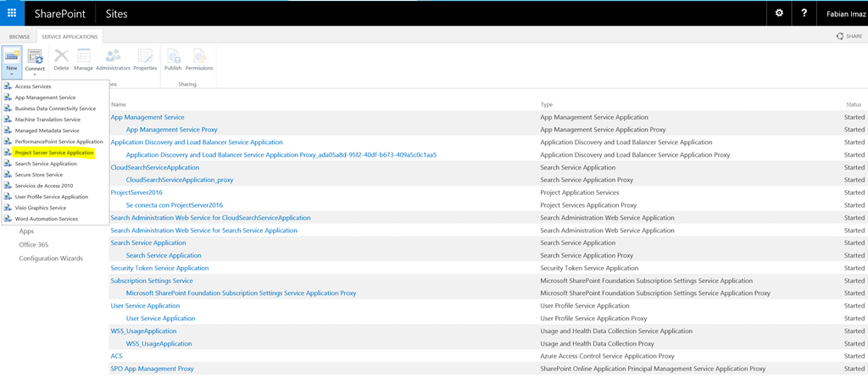Expand the Connect button dropdown arrow

[35, 75]
